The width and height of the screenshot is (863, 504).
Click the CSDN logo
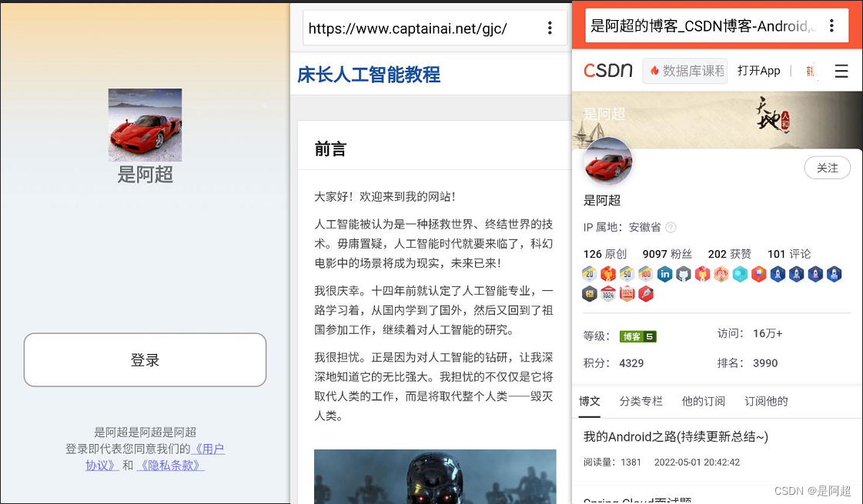pos(607,71)
